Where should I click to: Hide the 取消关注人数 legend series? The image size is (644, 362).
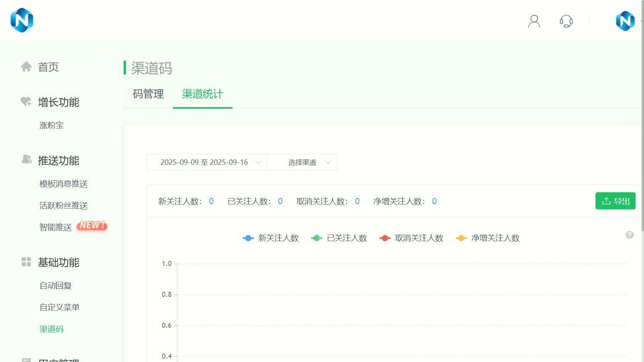412,238
